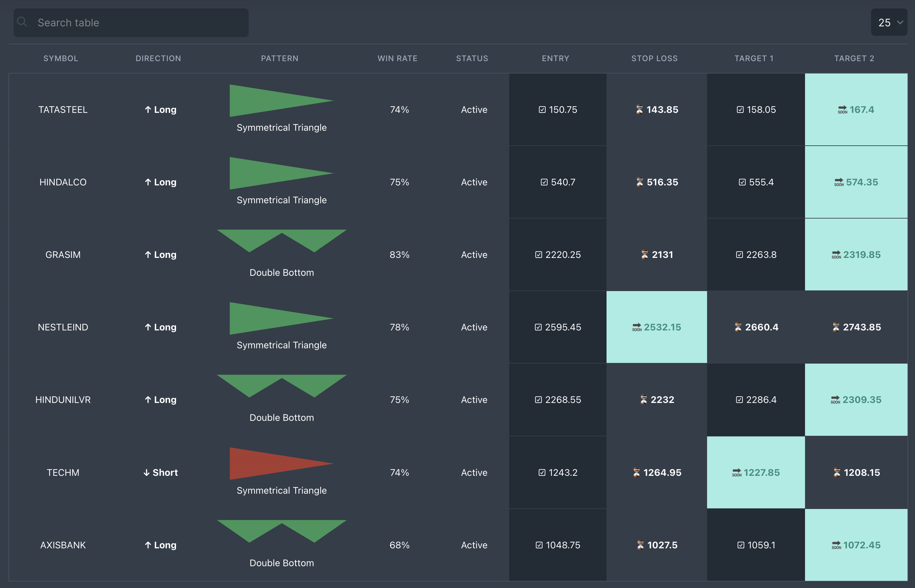Select the HINDALCO symbol cell
This screenshot has height=588, width=915.
click(63, 182)
